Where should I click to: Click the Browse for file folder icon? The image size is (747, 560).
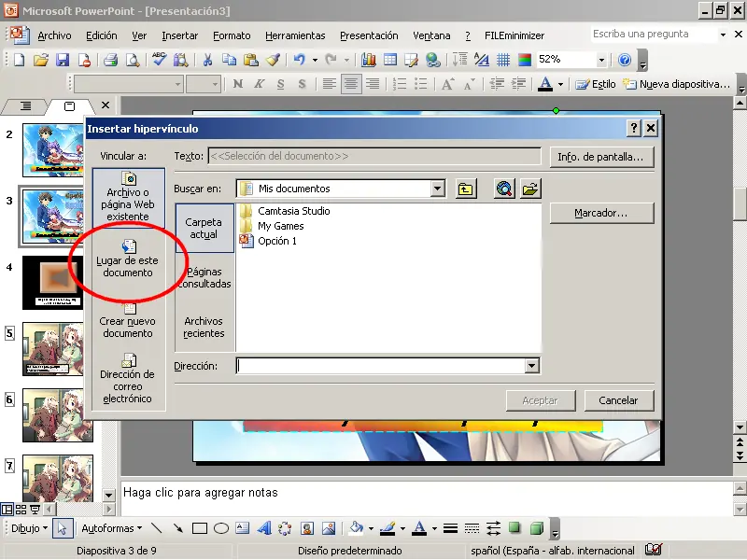pyautogui.click(x=530, y=189)
